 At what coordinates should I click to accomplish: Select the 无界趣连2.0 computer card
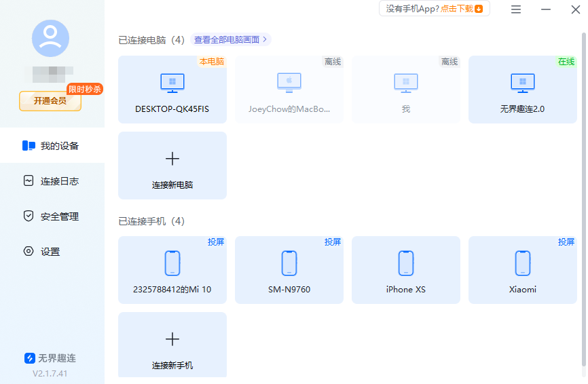(x=522, y=90)
